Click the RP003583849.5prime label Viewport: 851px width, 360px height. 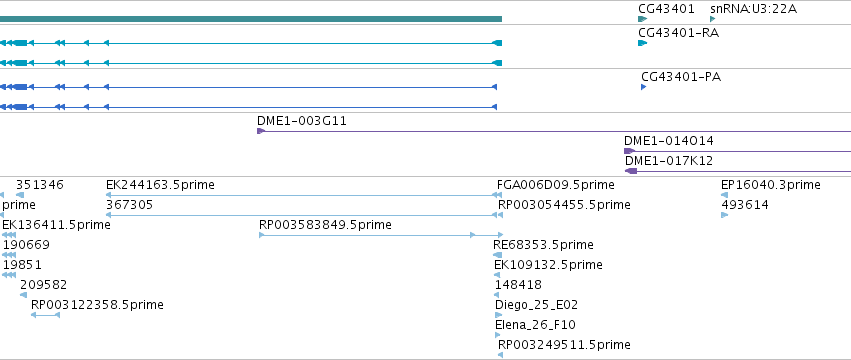[x=325, y=225]
